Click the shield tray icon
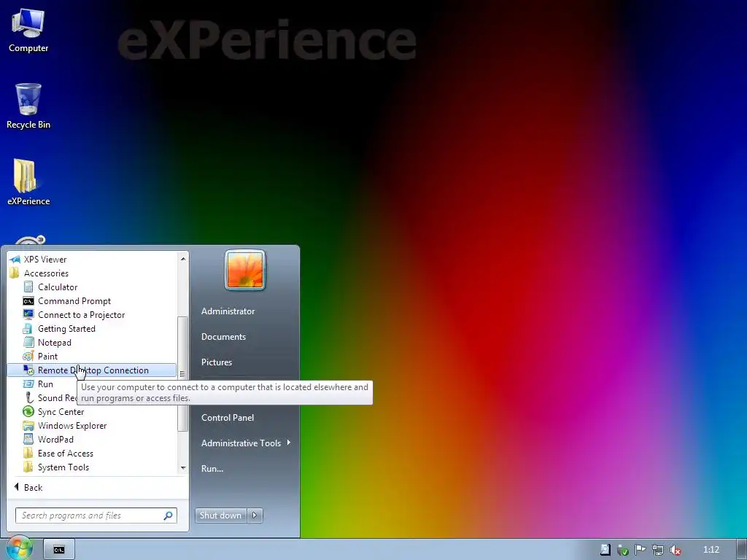Image resolution: width=747 pixels, height=560 pixels. pos(623,550)
